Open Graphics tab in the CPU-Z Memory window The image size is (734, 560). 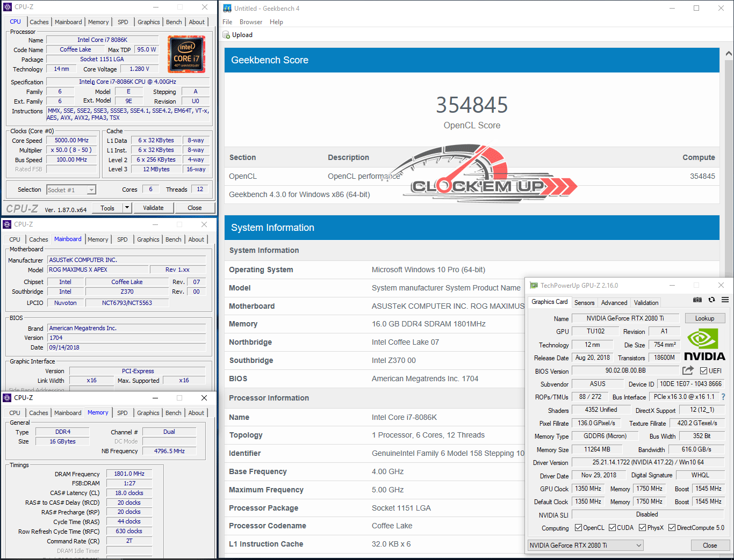(x=148, y=413)
